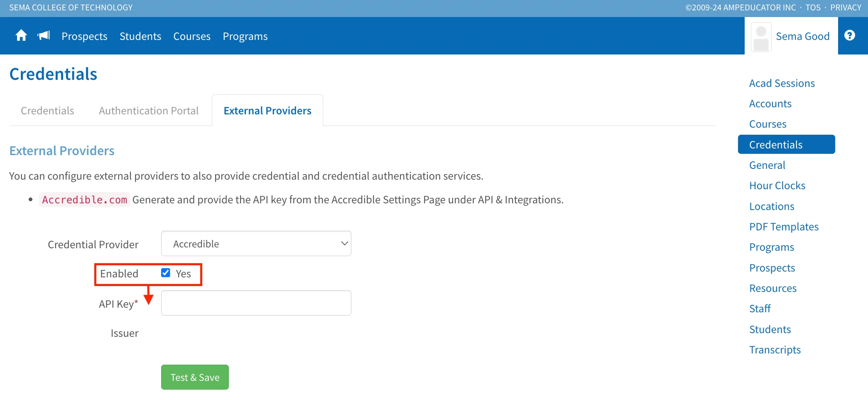Go to the home page icon
Viewport: 868px width, 400px height.
(x=21, y=36)
